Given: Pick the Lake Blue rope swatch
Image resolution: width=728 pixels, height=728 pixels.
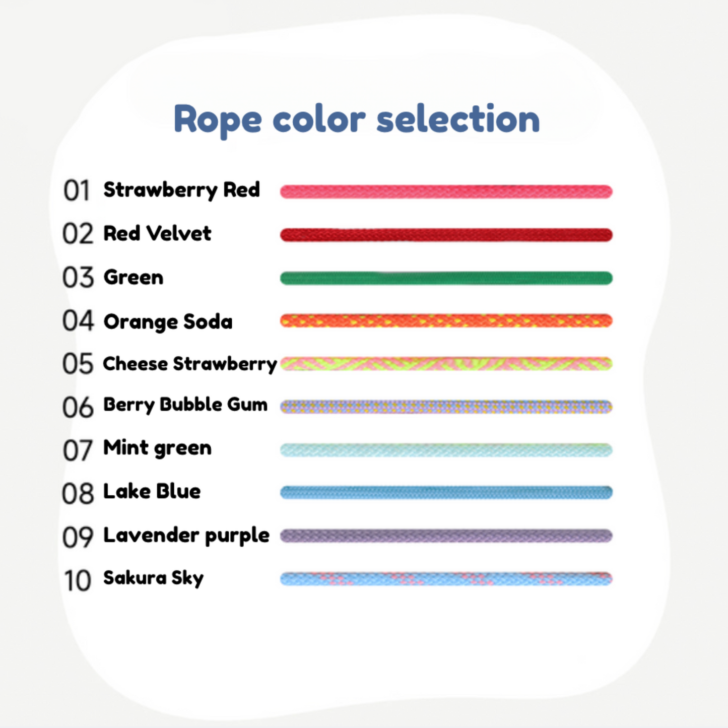Looking at the screenshot, I should [x=446, y=492].
